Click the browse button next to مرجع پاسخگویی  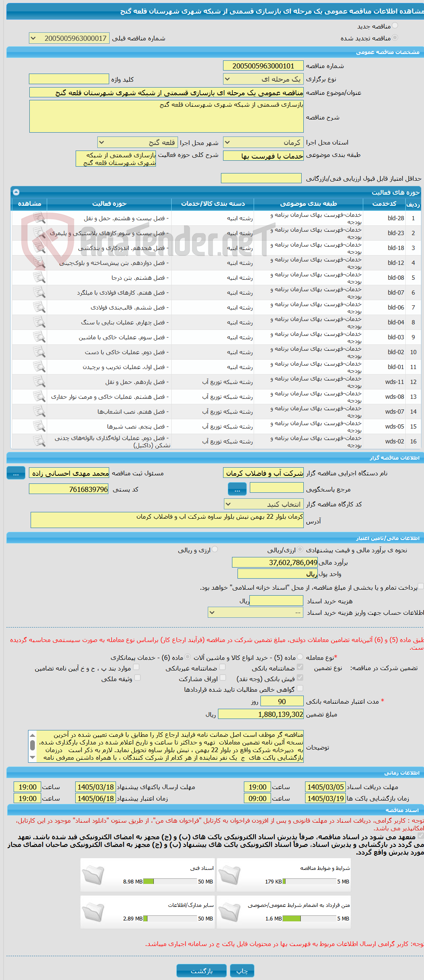coord(237,490)
